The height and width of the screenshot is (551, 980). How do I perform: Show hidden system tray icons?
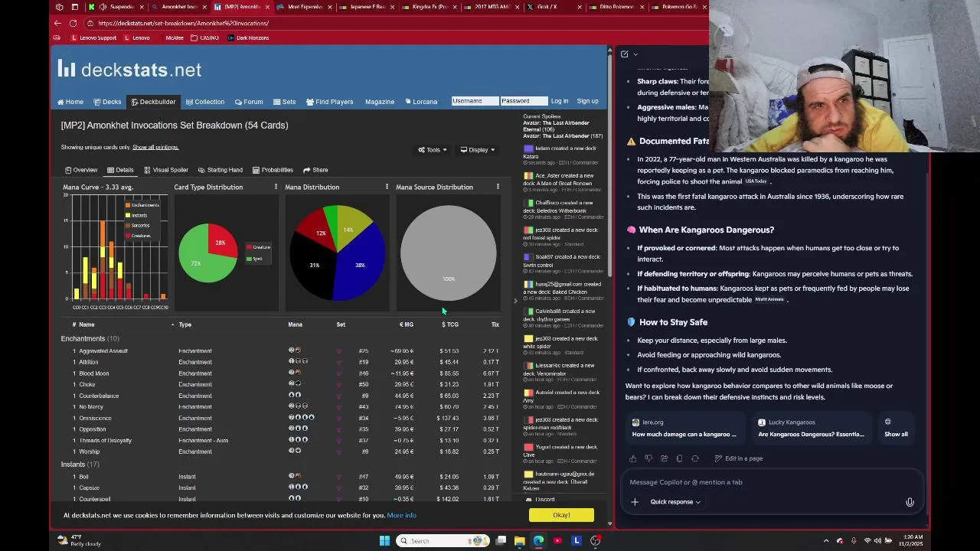825,541
